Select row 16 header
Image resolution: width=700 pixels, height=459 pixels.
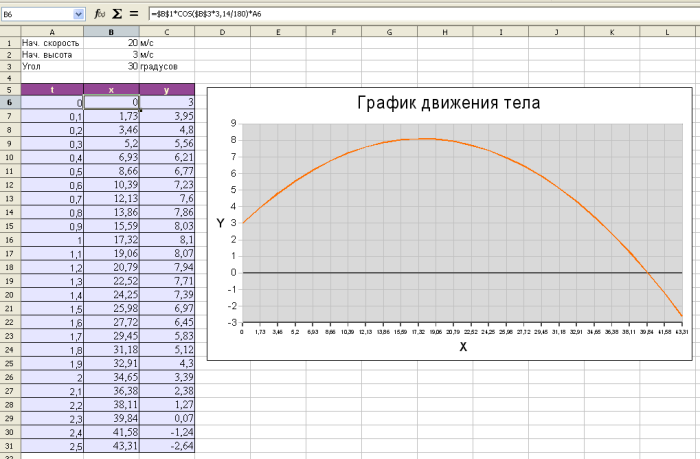tap(10, 240)
